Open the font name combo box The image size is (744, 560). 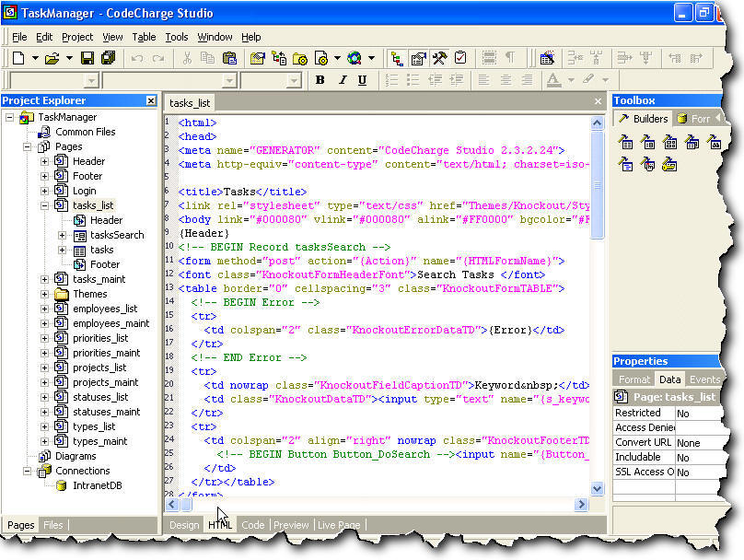(x=229, y=80)
